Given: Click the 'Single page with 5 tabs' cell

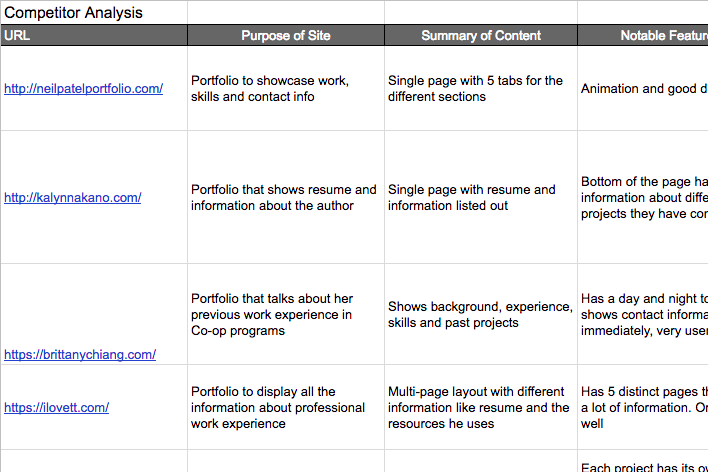Looking at the screenshot, I should pos(481,89).
